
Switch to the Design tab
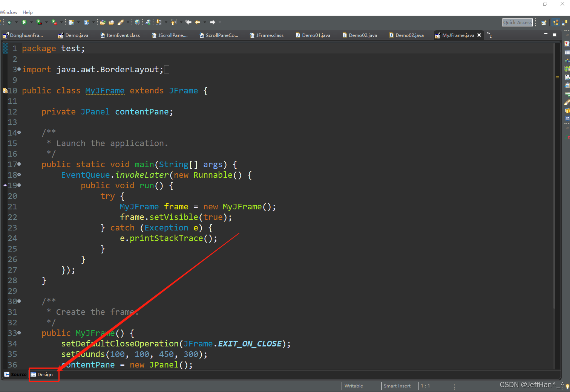pos(44,375)
